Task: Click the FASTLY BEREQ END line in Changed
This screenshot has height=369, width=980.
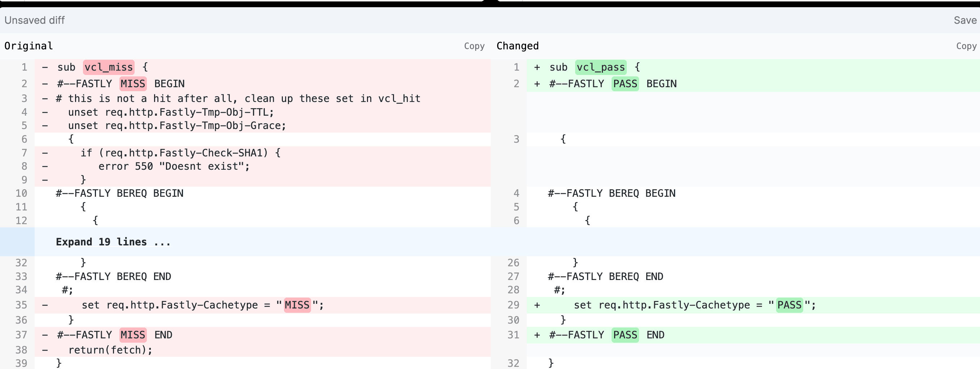Action: tap(605, 277)
